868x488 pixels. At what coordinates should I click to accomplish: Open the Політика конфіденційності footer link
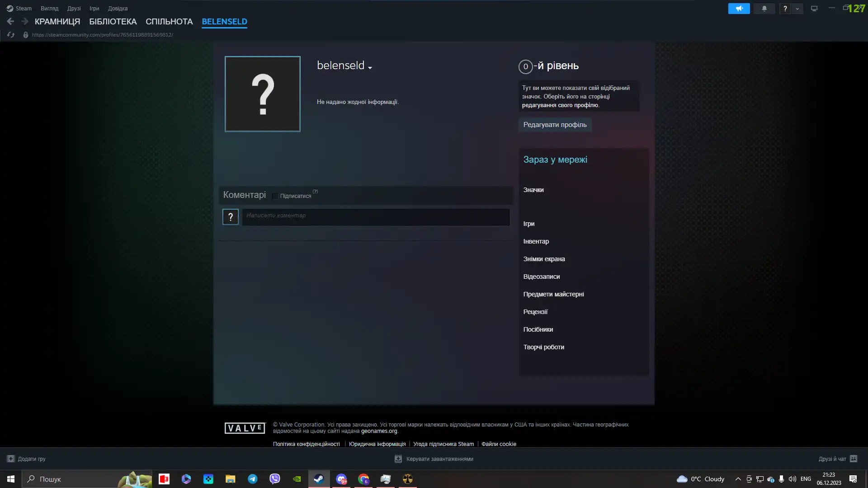306,444
